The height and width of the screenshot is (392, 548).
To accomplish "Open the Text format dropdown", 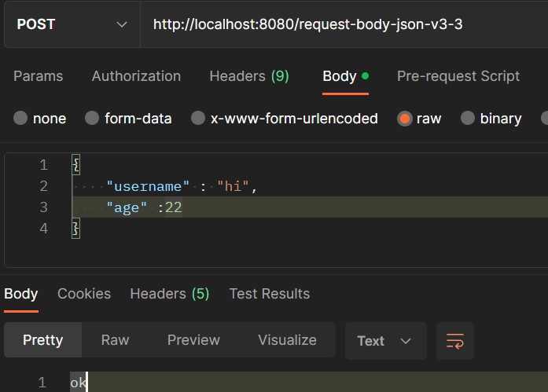I will click(x=386, y=341).
